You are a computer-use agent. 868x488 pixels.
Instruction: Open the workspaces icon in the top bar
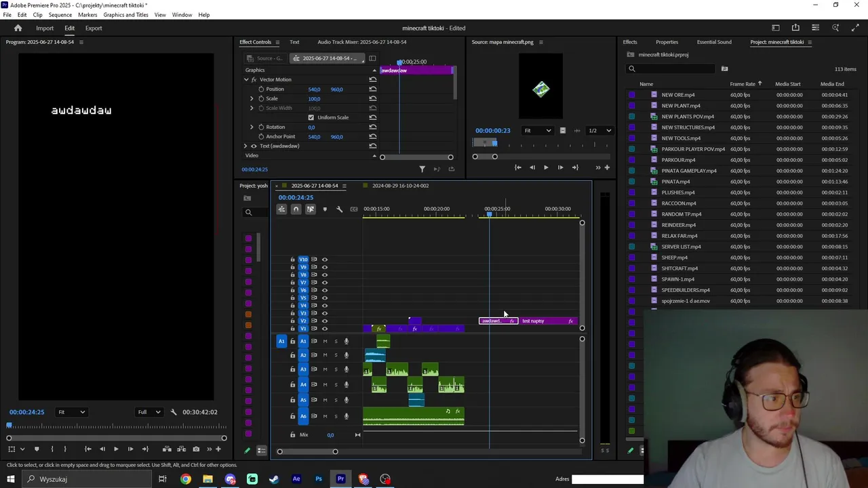click(x=776, y=28)
